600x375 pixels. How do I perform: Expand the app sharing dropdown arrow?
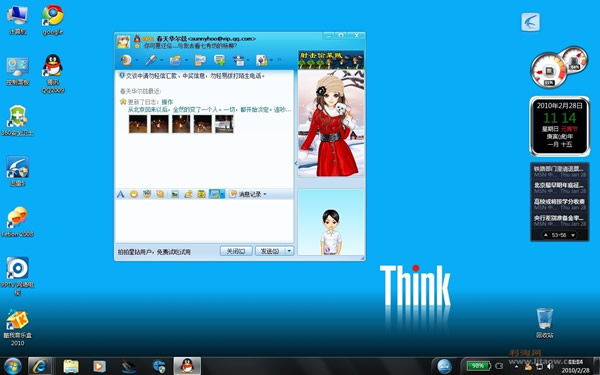pyautogui.click(x=248, y=60)
